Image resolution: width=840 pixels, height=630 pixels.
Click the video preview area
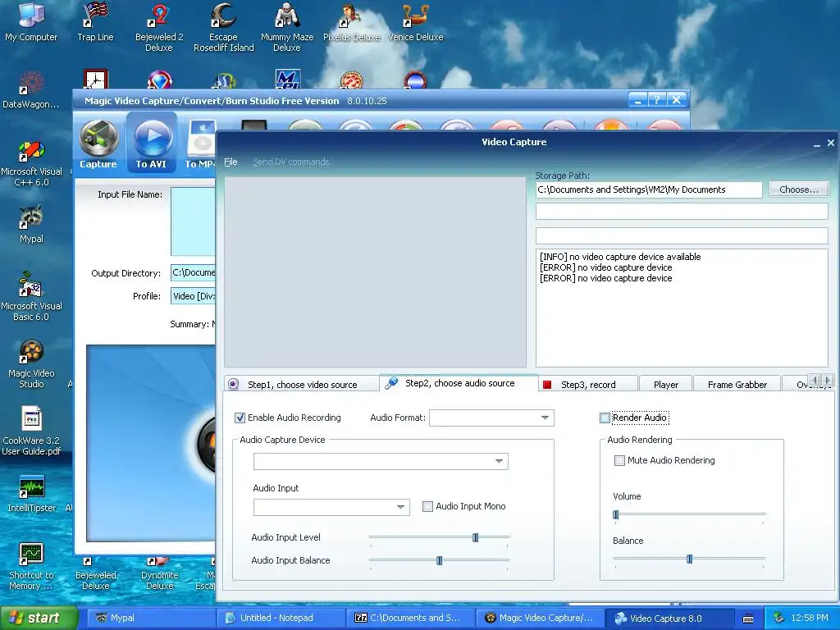[375, 272]
